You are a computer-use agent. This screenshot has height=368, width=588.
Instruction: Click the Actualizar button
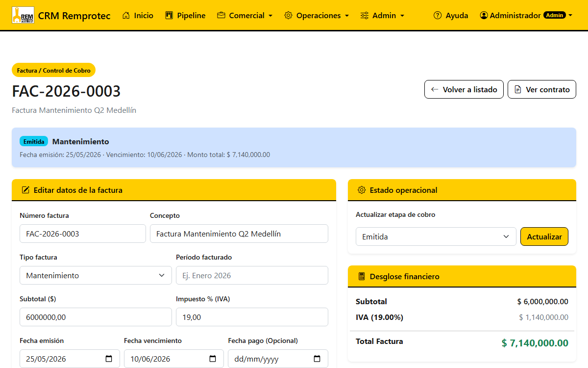click(544, 237)
